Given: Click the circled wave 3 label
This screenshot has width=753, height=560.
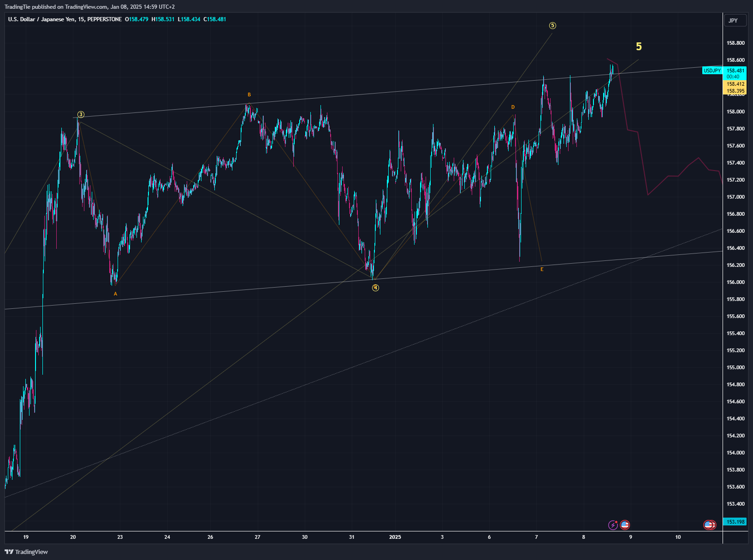Looking at the screenshot, I should tap(81, 114).
